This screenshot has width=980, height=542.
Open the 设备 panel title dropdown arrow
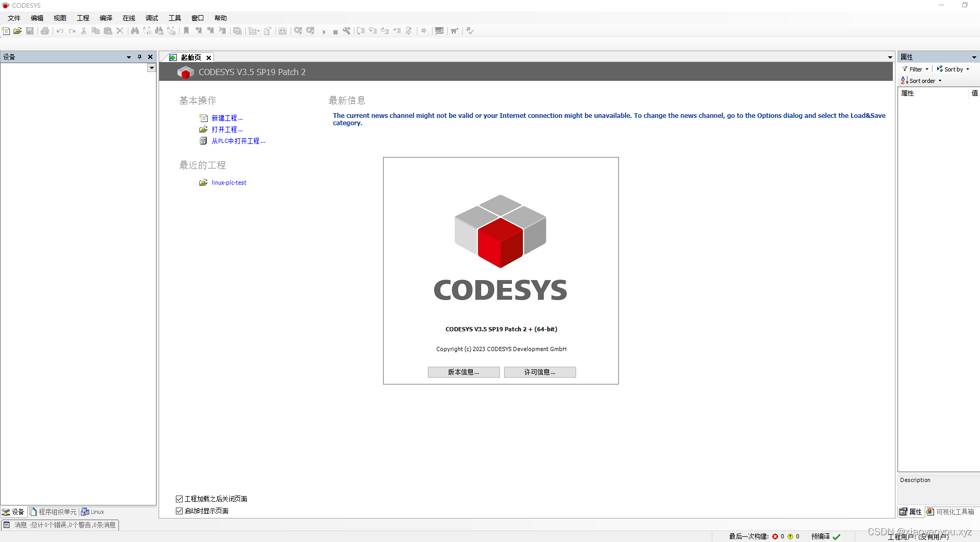click(129, 57)
